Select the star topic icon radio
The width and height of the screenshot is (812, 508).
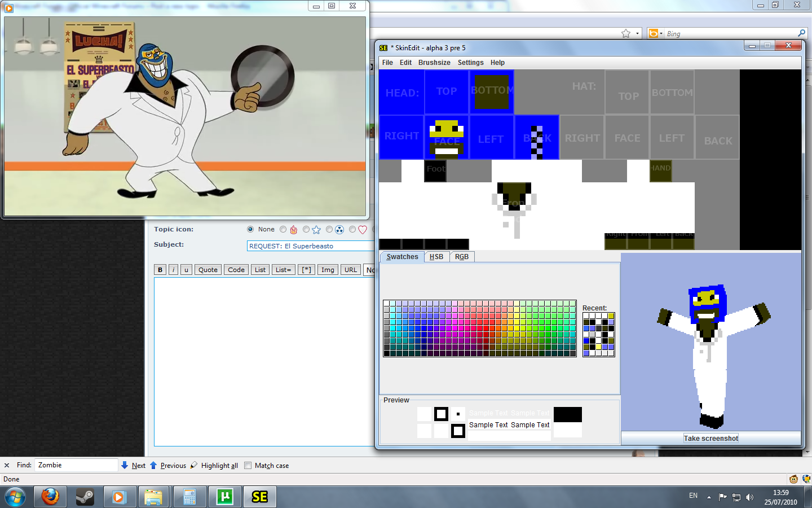(x=306, y=229)
